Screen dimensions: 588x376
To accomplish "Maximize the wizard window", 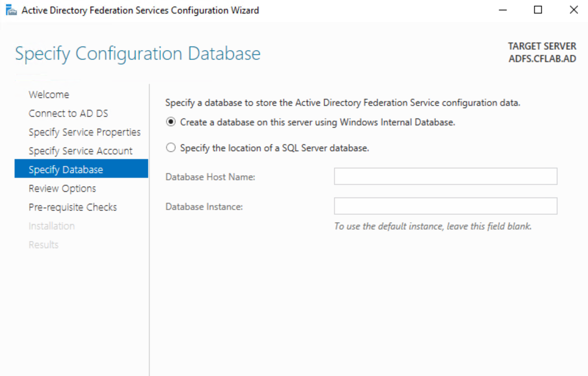I will click(539, 10).
